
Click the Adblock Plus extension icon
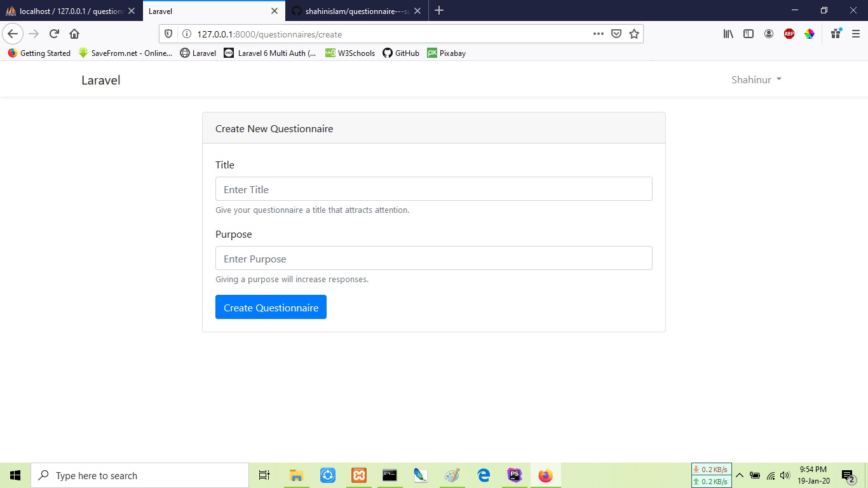pos(789,34)
